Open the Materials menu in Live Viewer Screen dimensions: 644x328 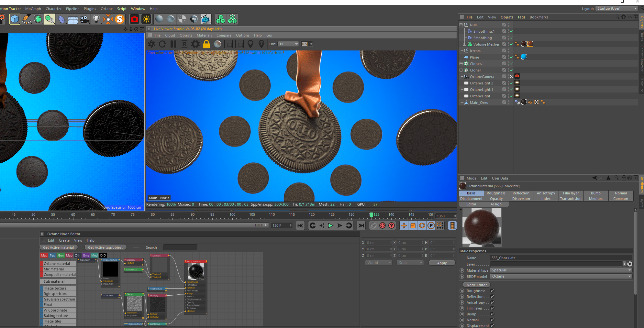pyautogui.click(x=204, y=35)
